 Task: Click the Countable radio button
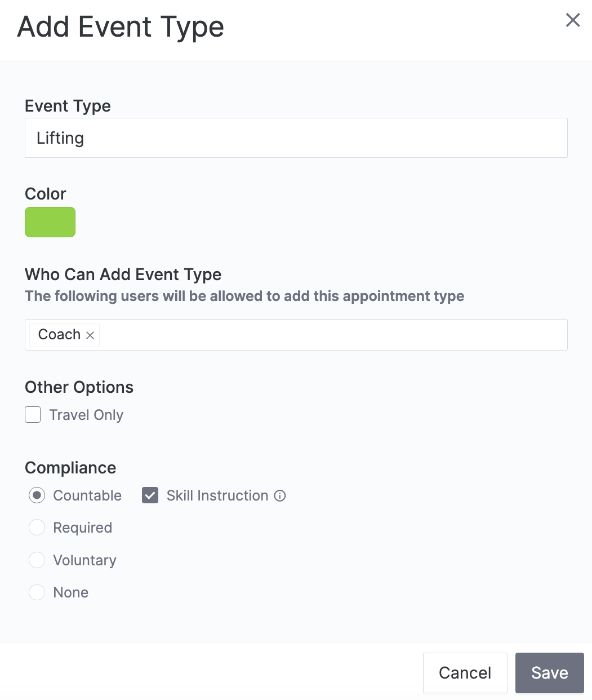click(37, 495)
